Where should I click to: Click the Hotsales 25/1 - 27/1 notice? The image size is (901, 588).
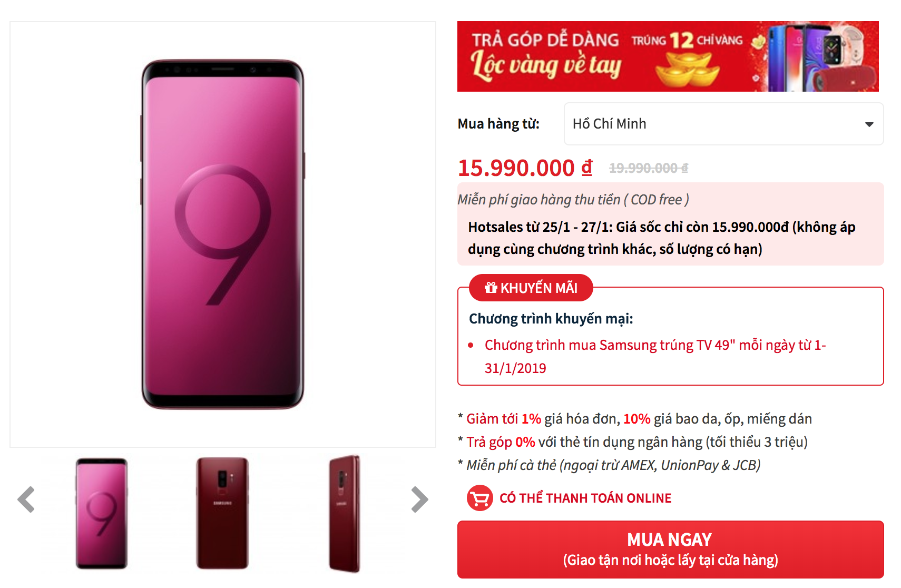click(662, 238)
